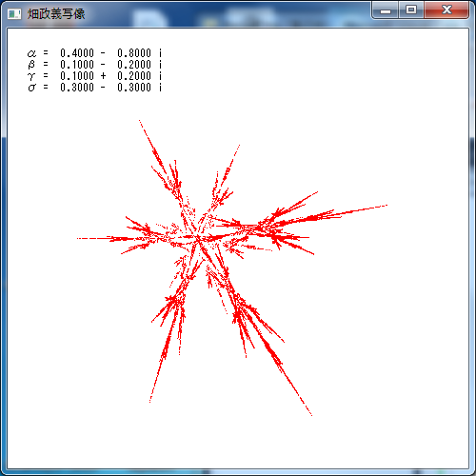Select the α real value 0.4000

tap(77, 53)
